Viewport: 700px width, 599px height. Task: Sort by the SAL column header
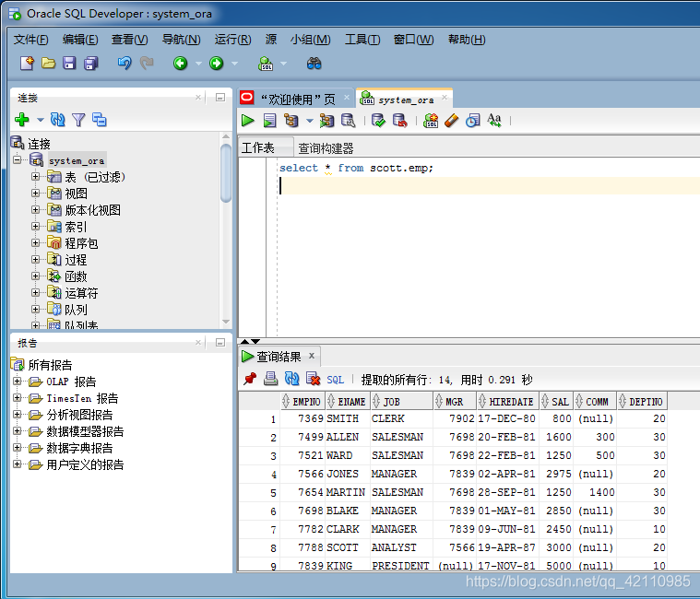(555, 402)
